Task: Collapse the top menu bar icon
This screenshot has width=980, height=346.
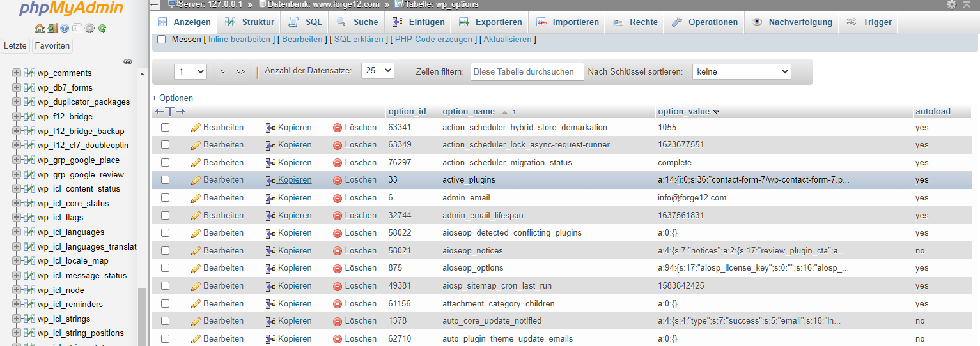Action: (x=967, y=4)
